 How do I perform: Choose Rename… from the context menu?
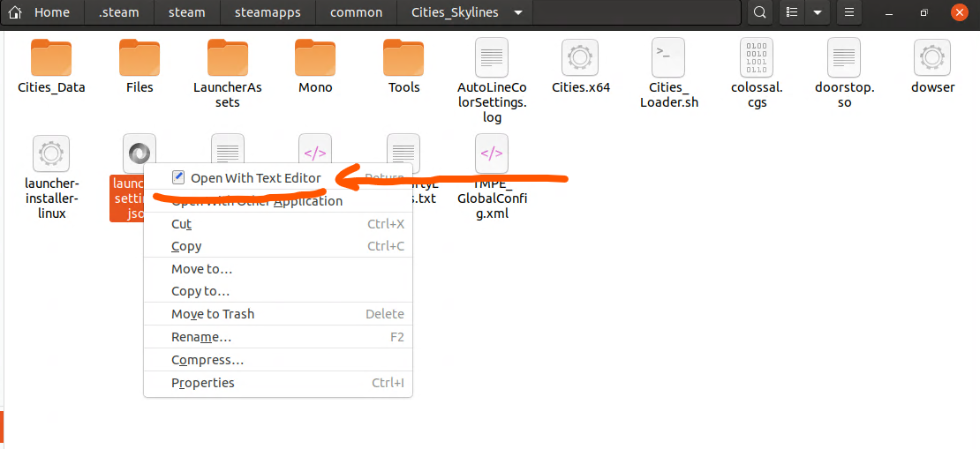click(201, 337)
